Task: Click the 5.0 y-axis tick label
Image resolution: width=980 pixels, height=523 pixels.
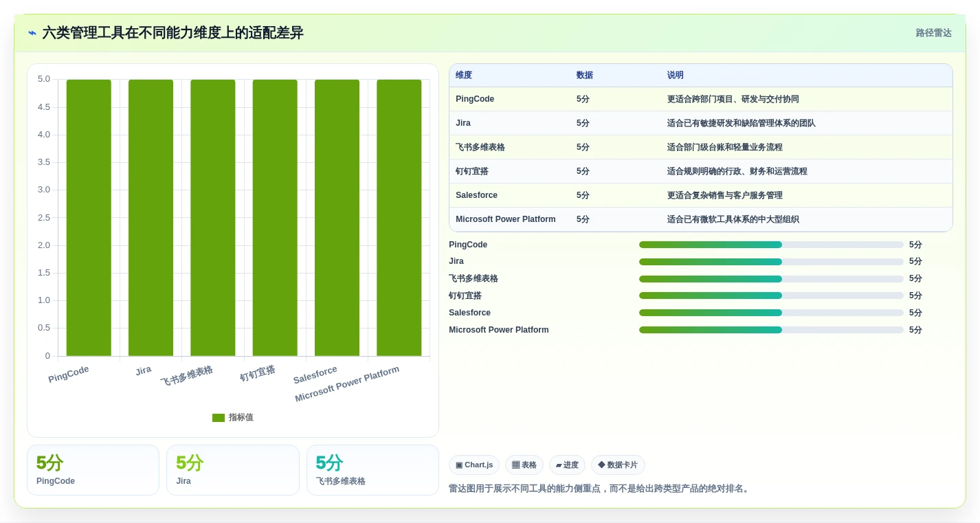Action: pos(44,79)
